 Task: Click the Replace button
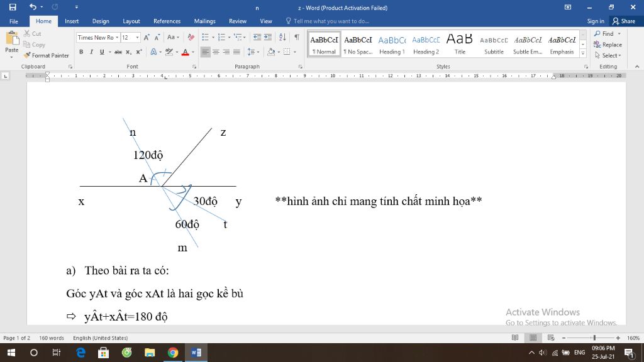pyautogui.click(x=608, y=45)
